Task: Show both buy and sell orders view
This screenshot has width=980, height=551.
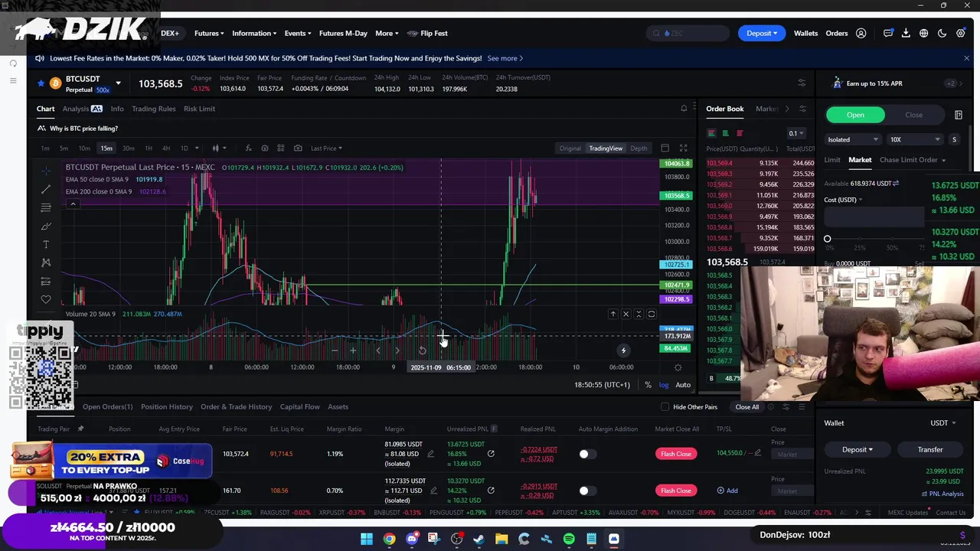Action: coord(711,133)
